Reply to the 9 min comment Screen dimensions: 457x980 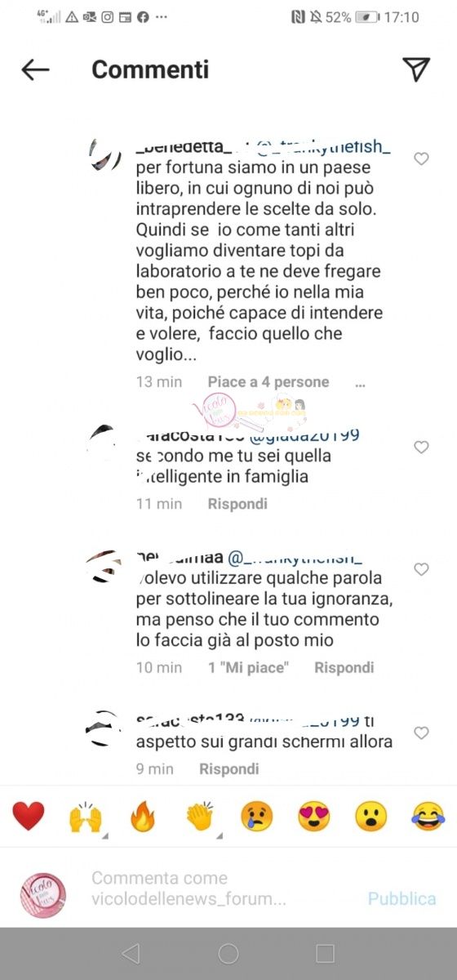229,768
